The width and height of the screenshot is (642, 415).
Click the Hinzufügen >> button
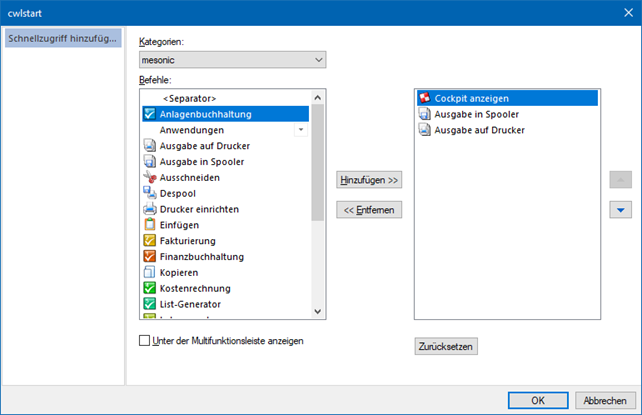[368, 179]
